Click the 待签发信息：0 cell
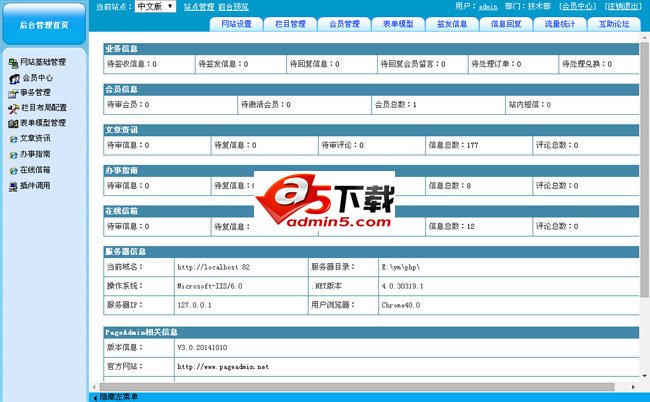The image size is (650, 402). [240, 64]
